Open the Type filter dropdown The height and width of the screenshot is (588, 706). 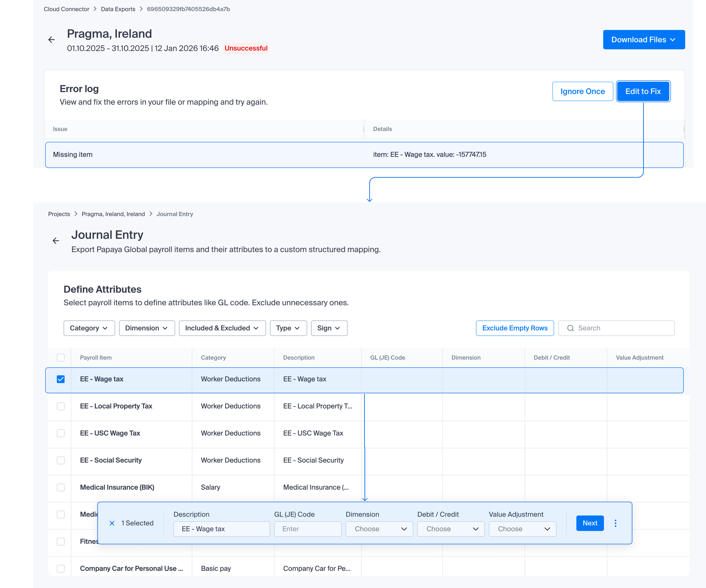coord(288,328)
